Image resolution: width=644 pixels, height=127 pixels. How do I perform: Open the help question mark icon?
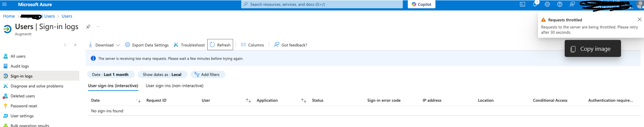(x=560, y=4)
